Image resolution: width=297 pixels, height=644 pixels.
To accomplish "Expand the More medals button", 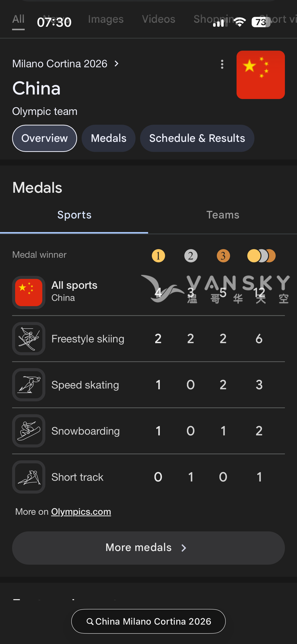I will pos(148,547).
